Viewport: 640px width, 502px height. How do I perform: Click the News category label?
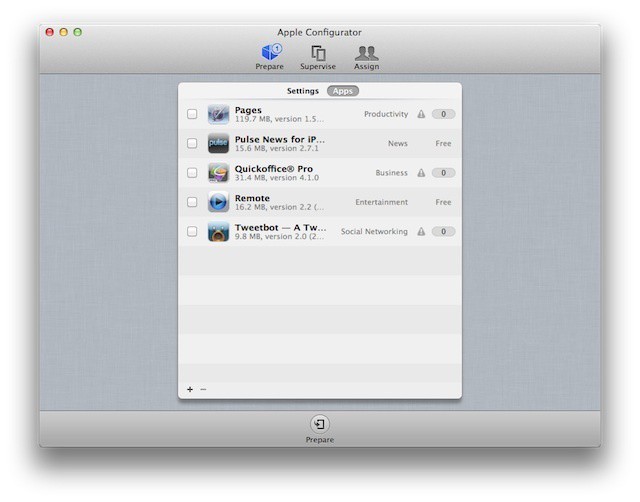click(398, 144)
